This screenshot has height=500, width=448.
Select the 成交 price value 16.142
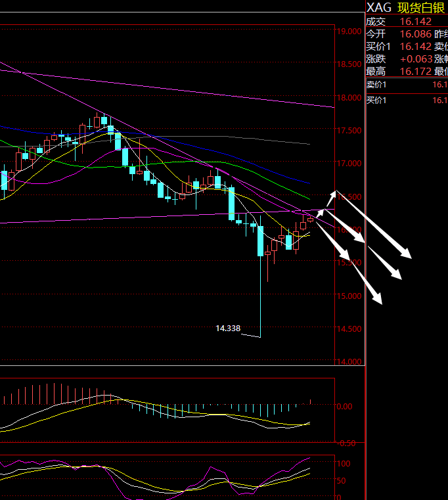pos(415,22)
